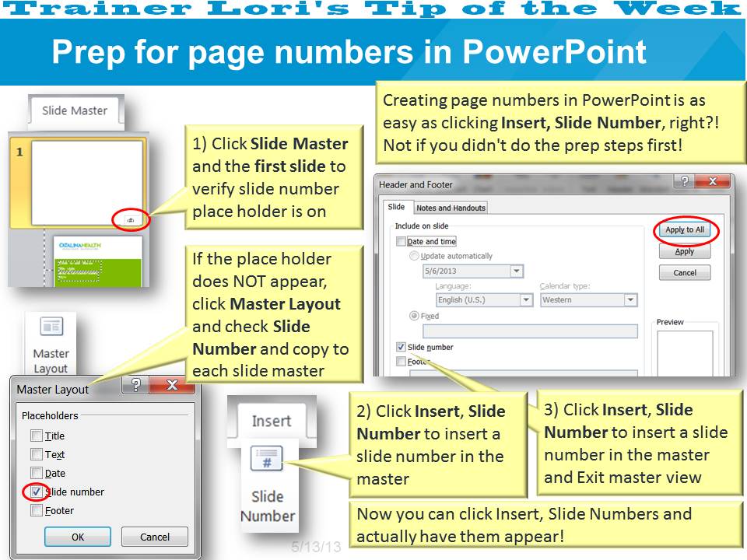The height and width of the screenshot is (560, 747).
Task: Open the 5/6/2013 date format dropdown
Action: (x=517, y=271)
